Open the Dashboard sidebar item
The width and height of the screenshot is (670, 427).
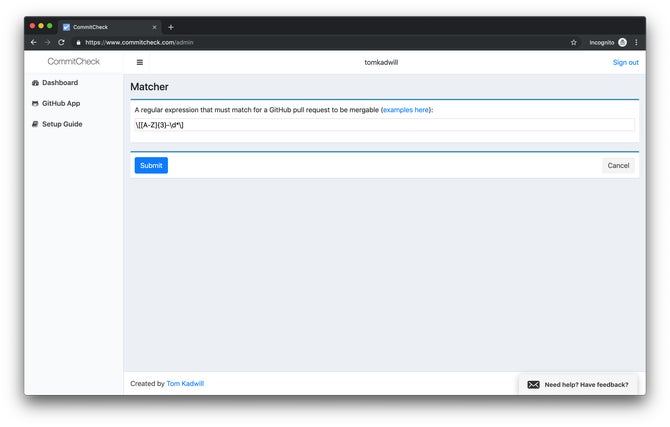pos(55,82)
